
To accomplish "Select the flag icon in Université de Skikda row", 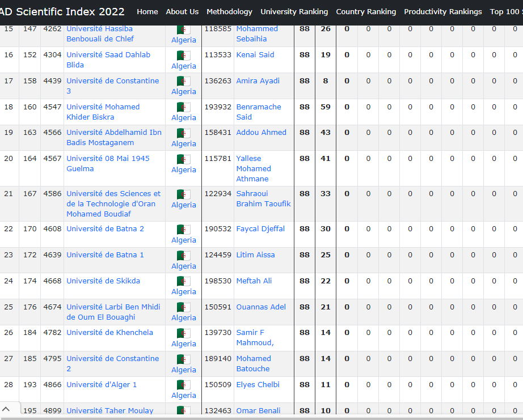I will point(183,281).
